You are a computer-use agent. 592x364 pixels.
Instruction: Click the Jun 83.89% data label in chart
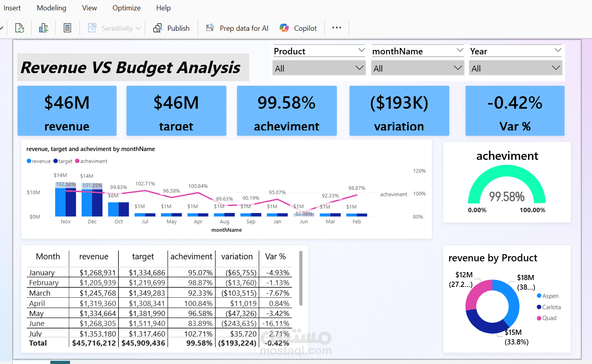click(x=304, y=214)
